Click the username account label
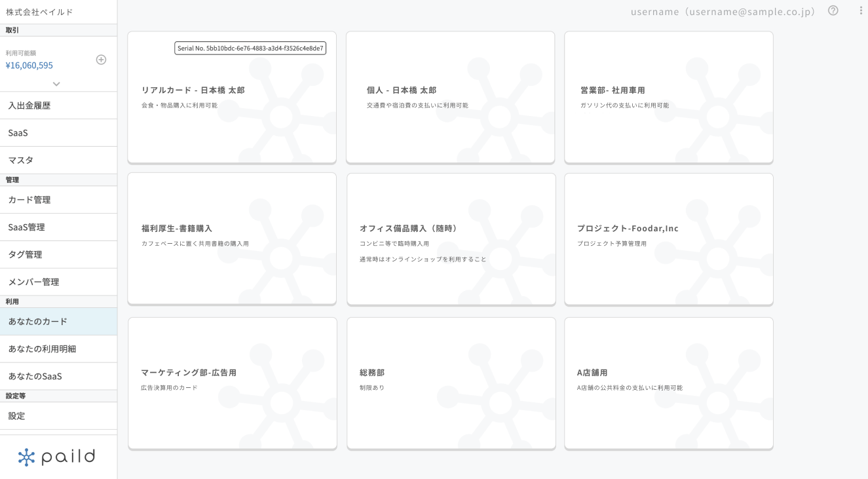This screenshot has width=868, height=479. 723,12
